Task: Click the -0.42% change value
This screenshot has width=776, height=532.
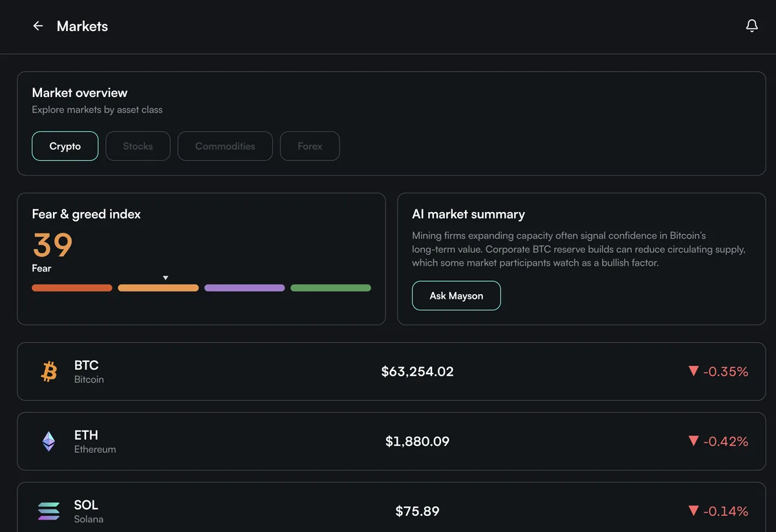Action: tap(726, 442)
